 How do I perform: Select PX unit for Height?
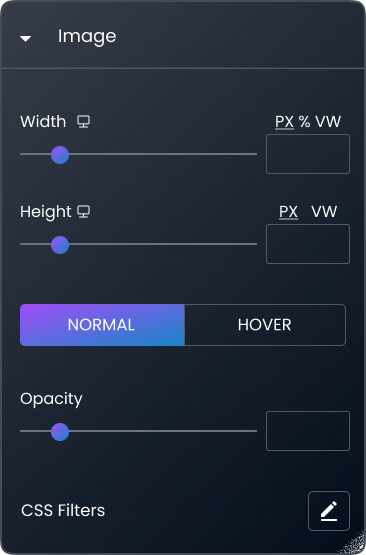click(288, 212)
